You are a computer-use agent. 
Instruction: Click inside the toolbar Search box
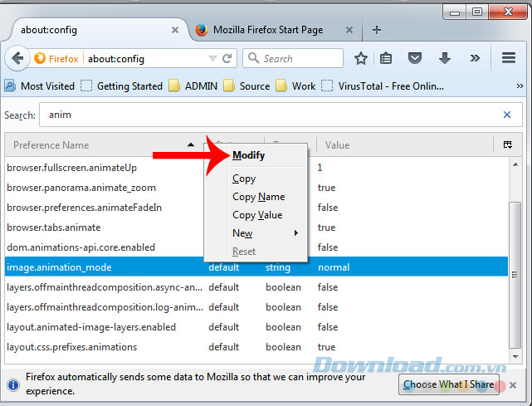299,59
